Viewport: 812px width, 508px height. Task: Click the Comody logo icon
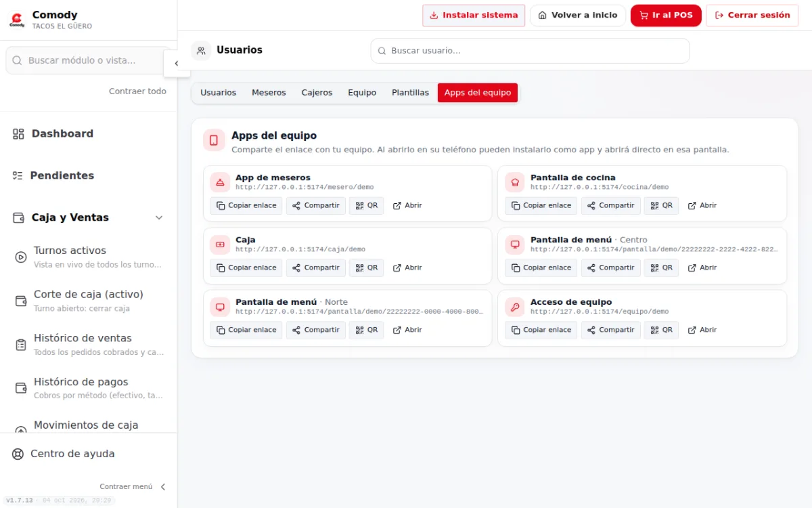pos(17,20)
